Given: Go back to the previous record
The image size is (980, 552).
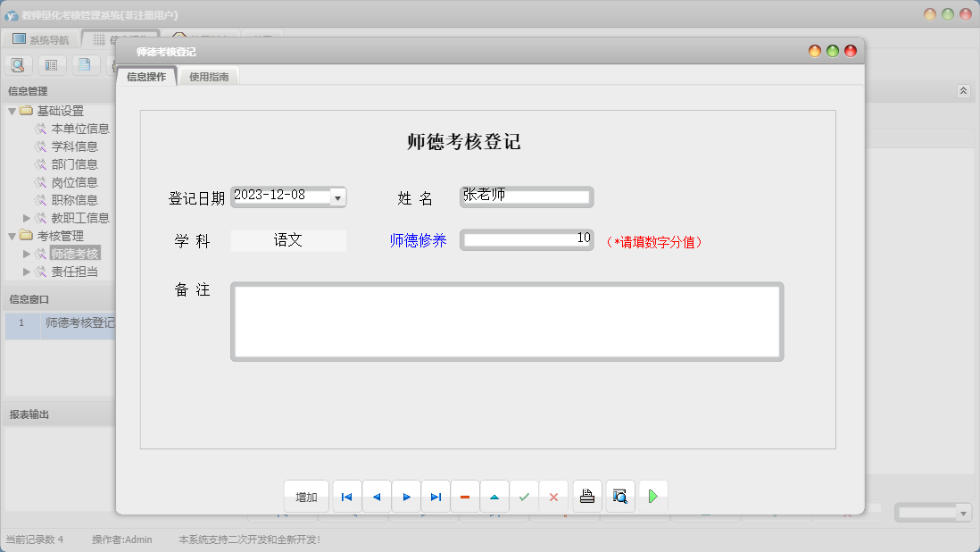Looking at the screenshot, I should pyautogui.click(x=376, y=496).
